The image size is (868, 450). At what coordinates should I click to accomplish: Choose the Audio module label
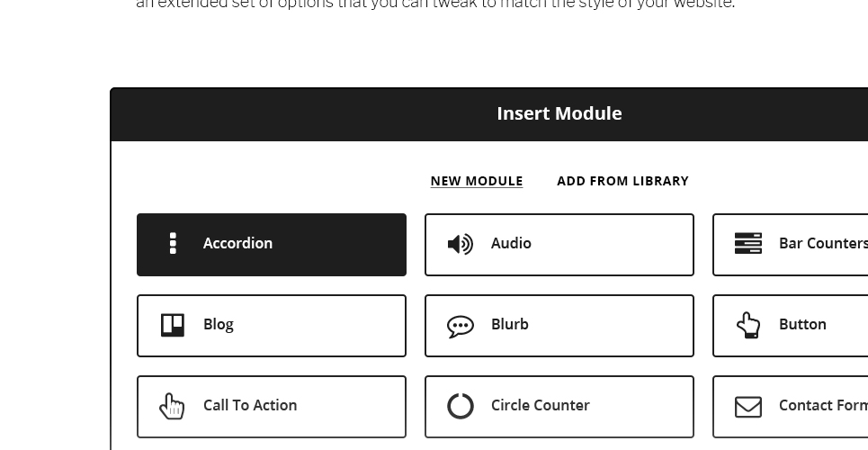(511, 243)
